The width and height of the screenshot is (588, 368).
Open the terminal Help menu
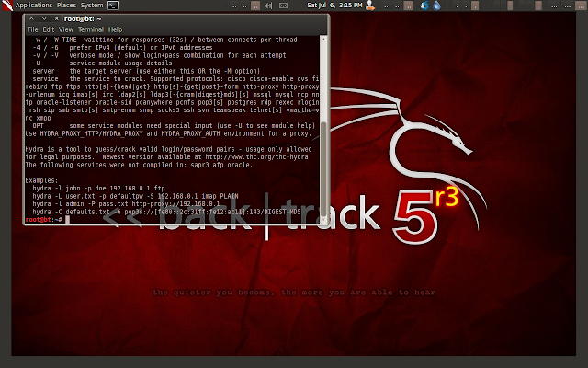point(115,29)
